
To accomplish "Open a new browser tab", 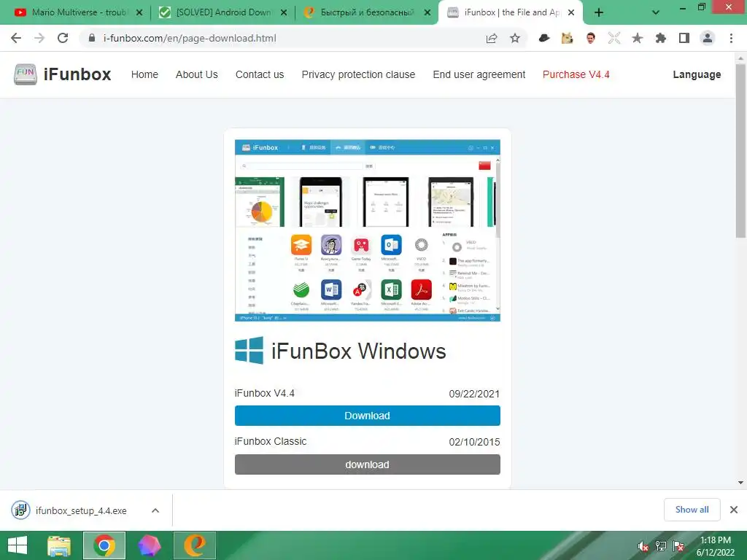I will point(599,12).
